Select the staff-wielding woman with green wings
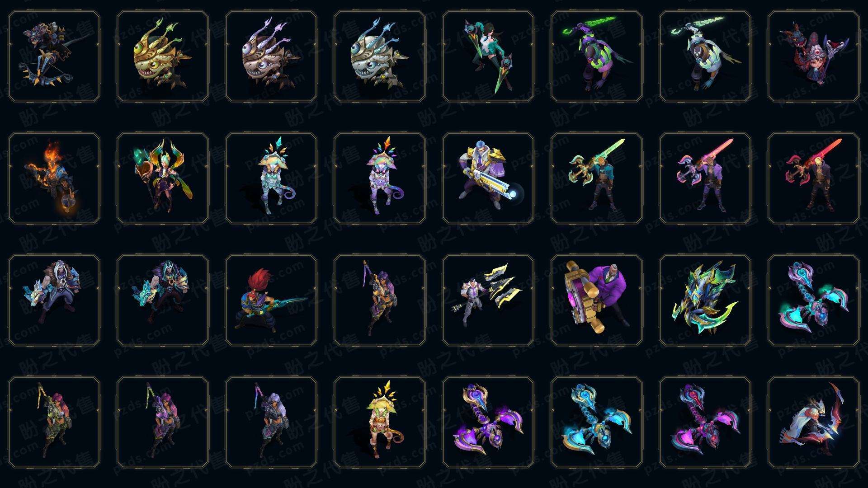868x488 pixels. [163, 178]
